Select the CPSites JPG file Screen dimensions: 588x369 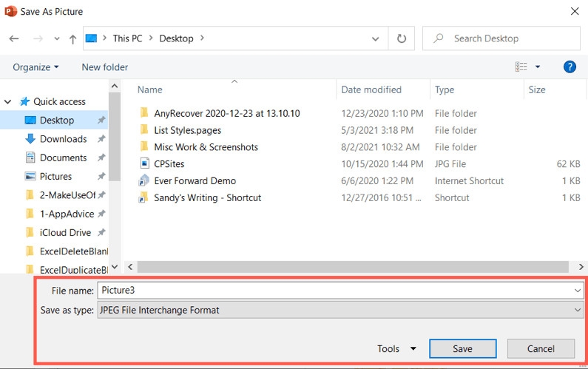(169, 164)
